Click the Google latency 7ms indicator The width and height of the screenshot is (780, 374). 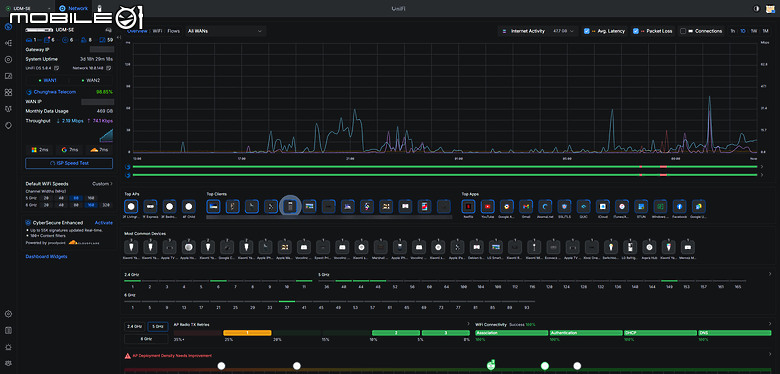click(69, 150)
